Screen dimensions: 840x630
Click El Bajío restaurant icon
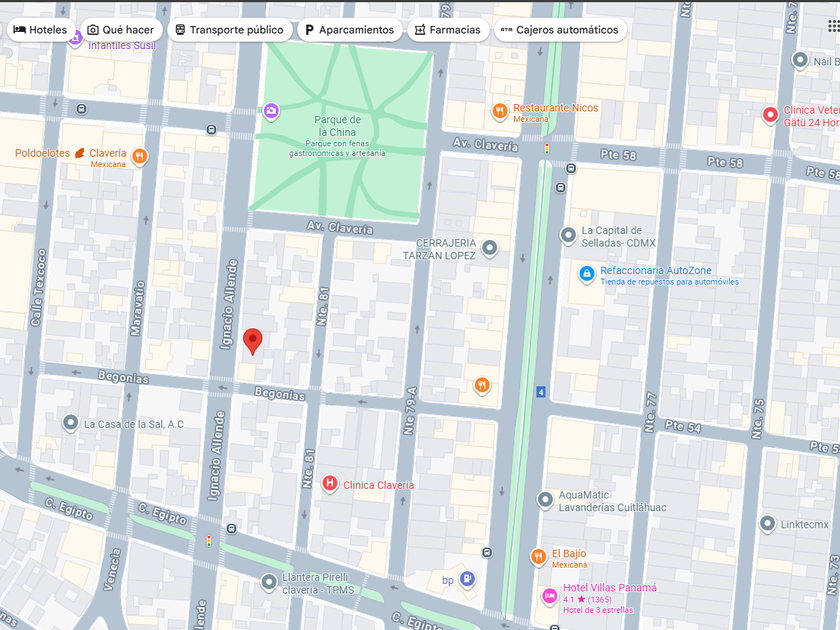pyautogui.click(x=538, y=557)
